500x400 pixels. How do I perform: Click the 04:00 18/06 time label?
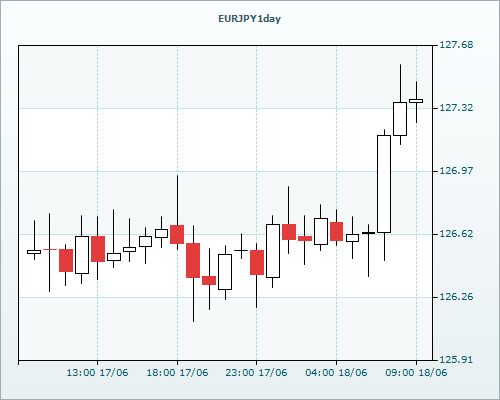(x=336, y=373)
